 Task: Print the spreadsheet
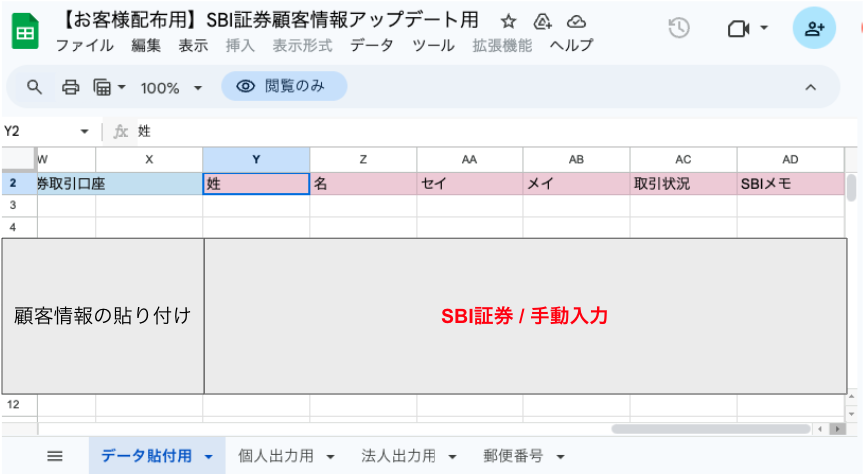pyautogui.click(x=70, y=87)
